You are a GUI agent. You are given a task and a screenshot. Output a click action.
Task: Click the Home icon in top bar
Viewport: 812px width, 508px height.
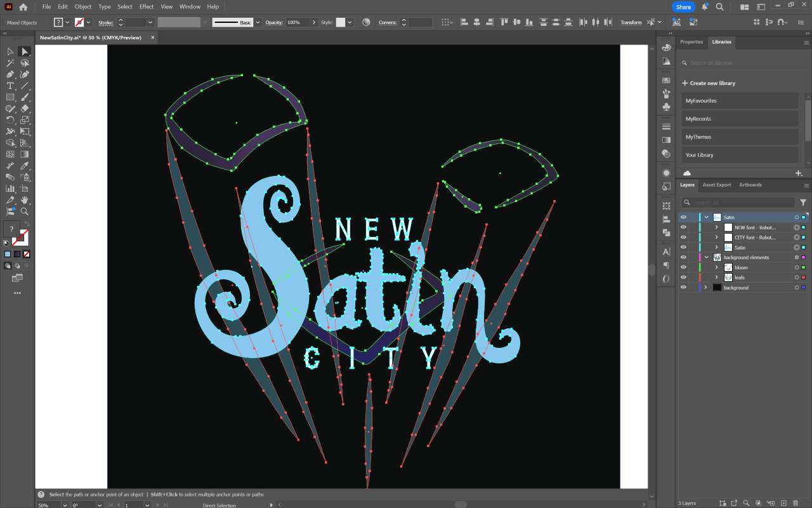pos(23,7)
